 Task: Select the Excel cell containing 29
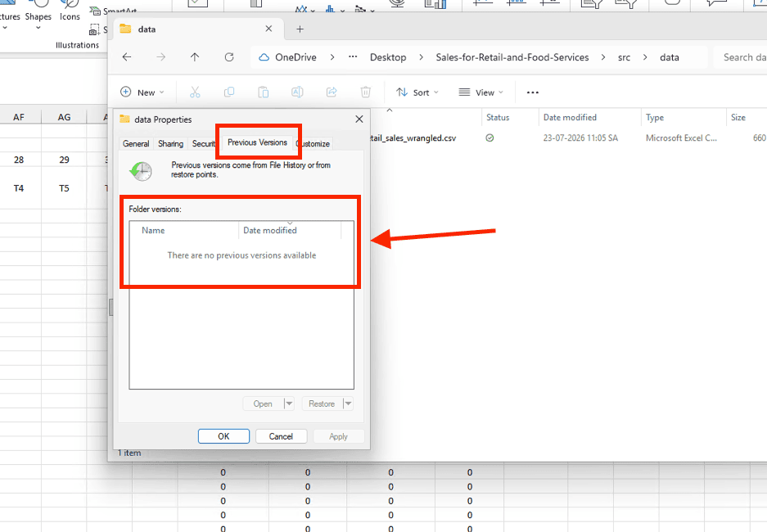(64, 160)
